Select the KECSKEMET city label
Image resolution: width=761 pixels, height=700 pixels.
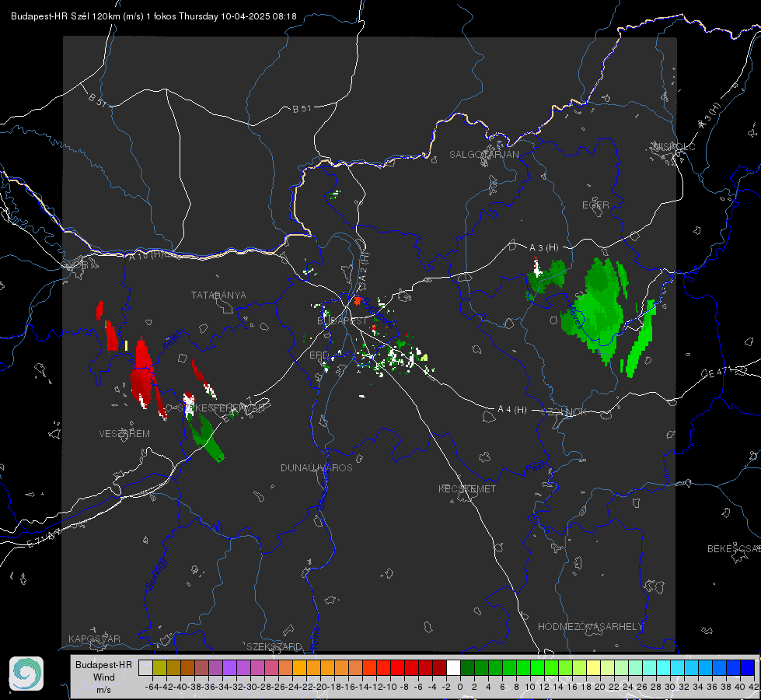467,488
